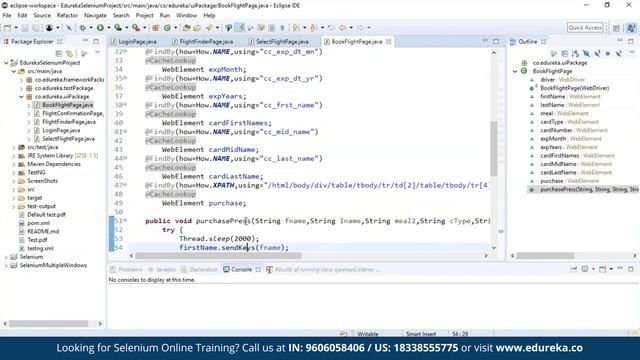Click the Previous Annotation icon
Screen dimensions: 640x360
(x=313, y=28)
